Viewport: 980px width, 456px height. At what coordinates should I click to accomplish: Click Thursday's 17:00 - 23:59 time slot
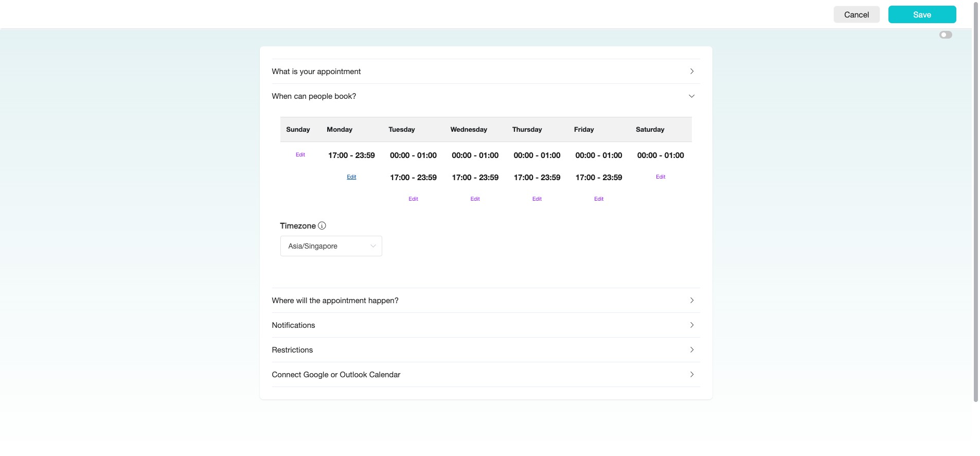coord(537,178)
